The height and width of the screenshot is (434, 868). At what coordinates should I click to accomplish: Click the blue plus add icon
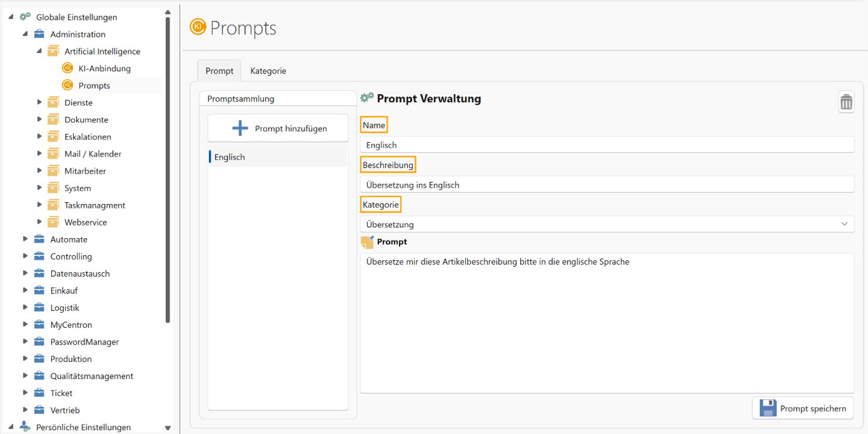point(240,128)
